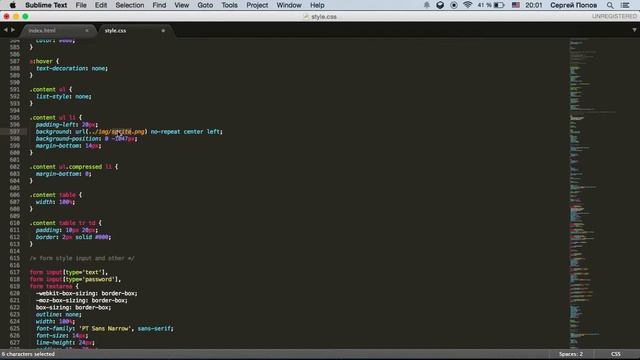
Task: Click '-moz-box-sizing: border-box' line
Action: [82, 300]
